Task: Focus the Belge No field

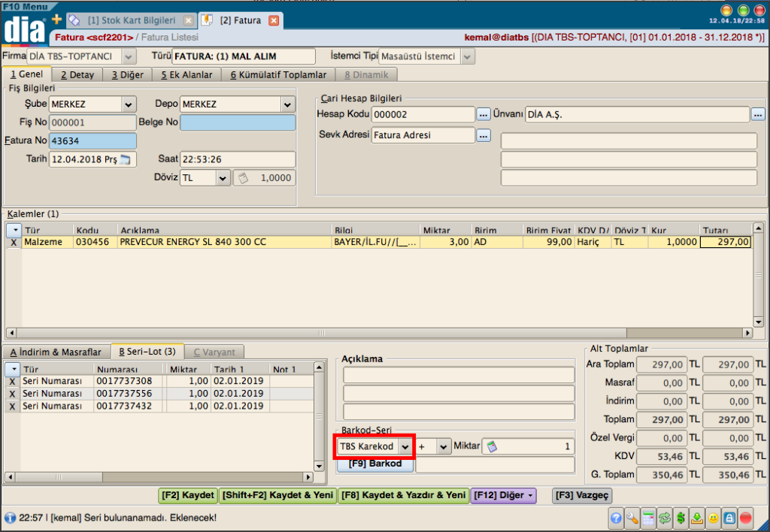Action: (238, 122)
